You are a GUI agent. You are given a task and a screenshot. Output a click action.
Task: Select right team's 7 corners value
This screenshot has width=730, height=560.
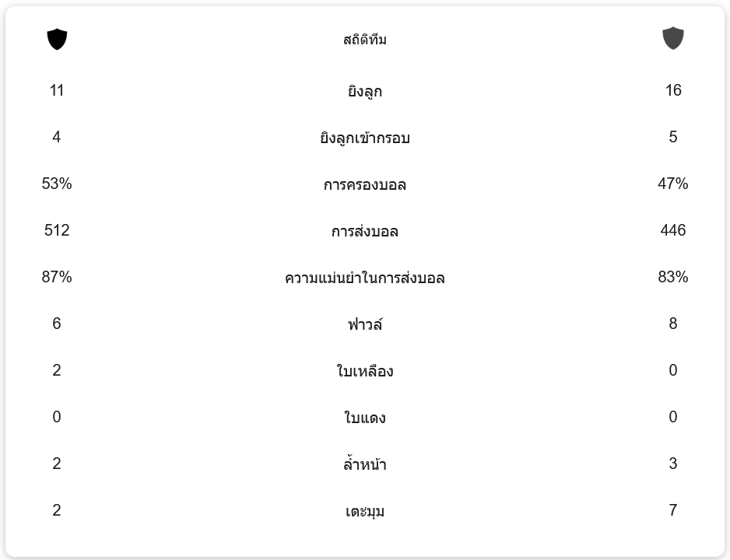[673, 510]
